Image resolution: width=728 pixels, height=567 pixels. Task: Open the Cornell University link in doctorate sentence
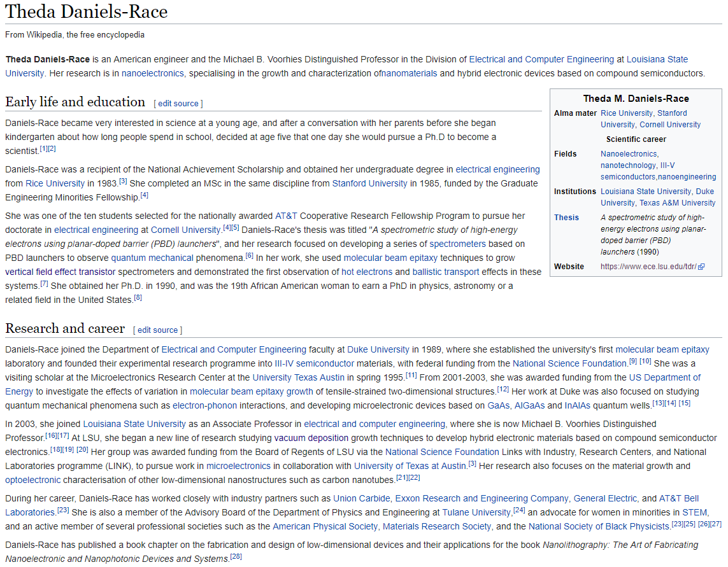pos(186,230)
